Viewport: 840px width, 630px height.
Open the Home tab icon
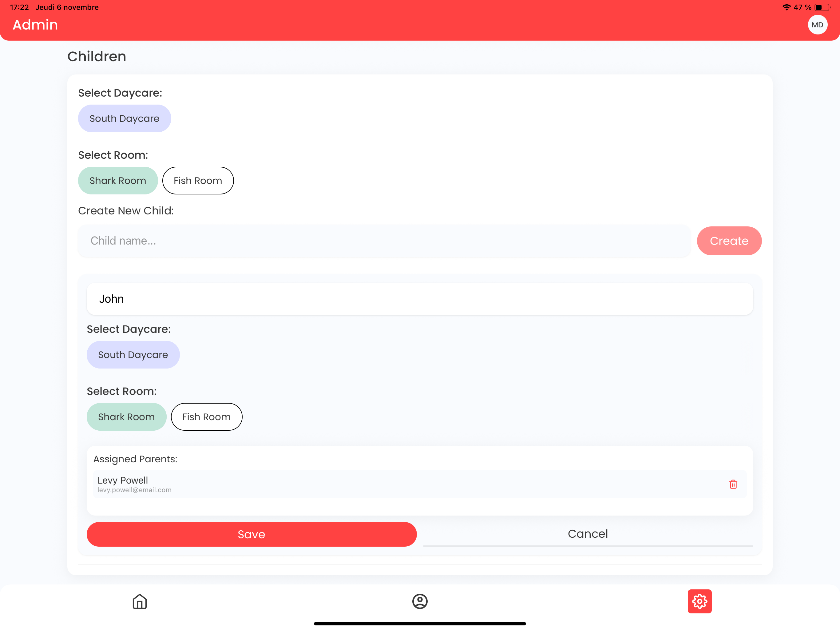140,601
